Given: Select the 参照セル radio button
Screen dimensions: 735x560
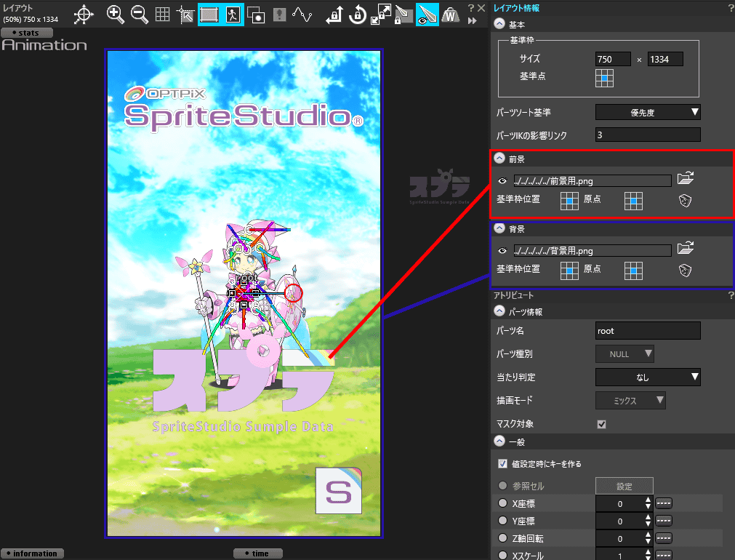Looking at the screenshot, I should click(502, 485).
